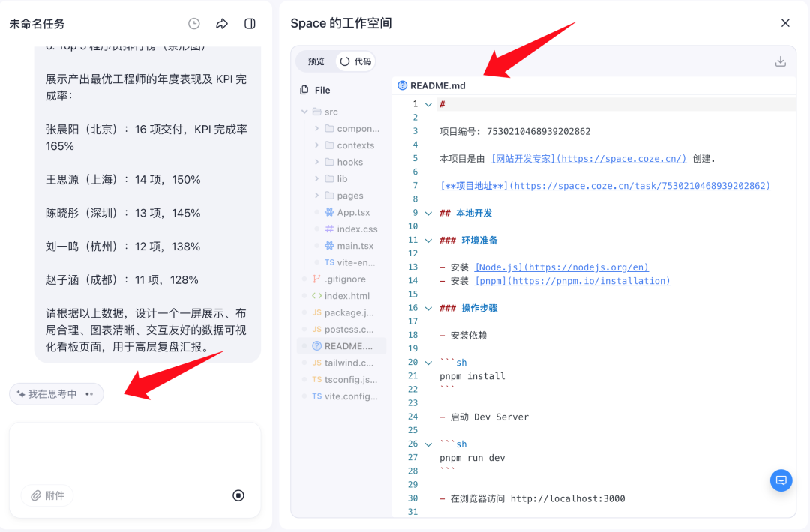This screenshot has width=810, height=532.
Task: Click the pnpm install code line
Action: coord(472,376)
